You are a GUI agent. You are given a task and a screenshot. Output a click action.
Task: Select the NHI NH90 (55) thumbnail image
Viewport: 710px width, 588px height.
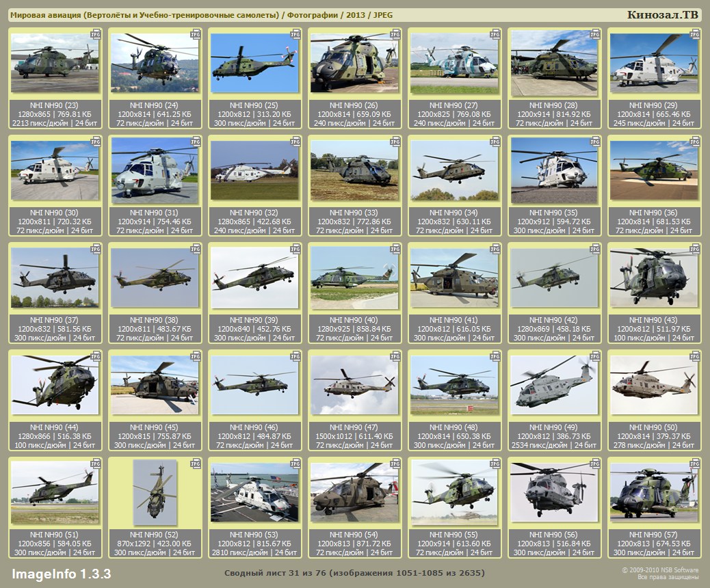click(x=453, y=492)
